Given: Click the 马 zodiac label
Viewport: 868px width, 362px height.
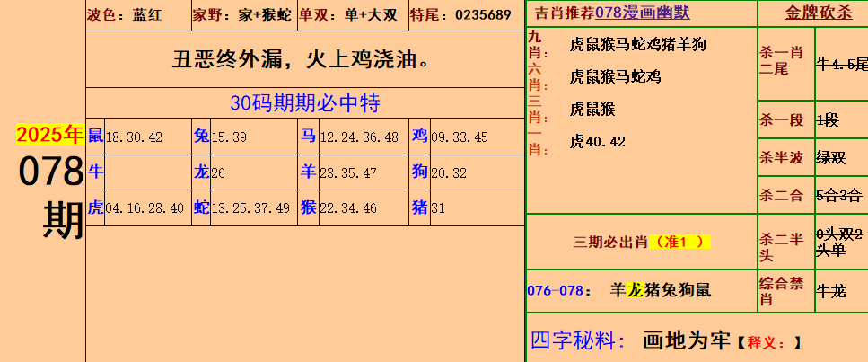Looking at the screenshot, I should [308, 137].
